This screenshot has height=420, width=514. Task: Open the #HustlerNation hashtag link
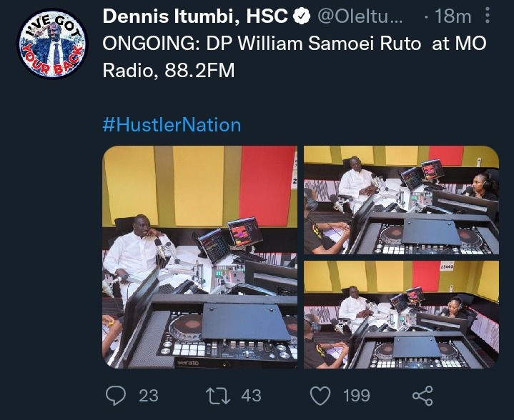(172, 125)
